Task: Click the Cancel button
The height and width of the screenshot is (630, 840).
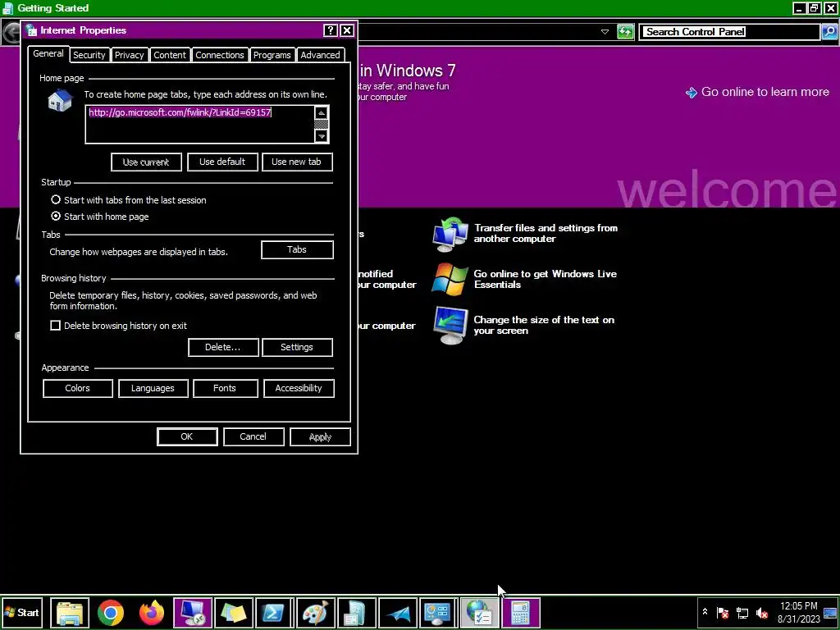Action: tap(253, 436)
